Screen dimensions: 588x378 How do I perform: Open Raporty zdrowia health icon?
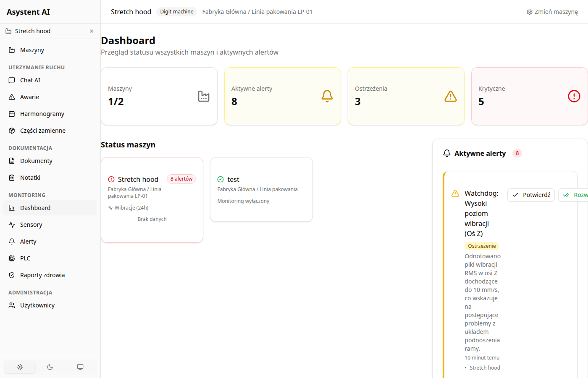coord(11,275)
